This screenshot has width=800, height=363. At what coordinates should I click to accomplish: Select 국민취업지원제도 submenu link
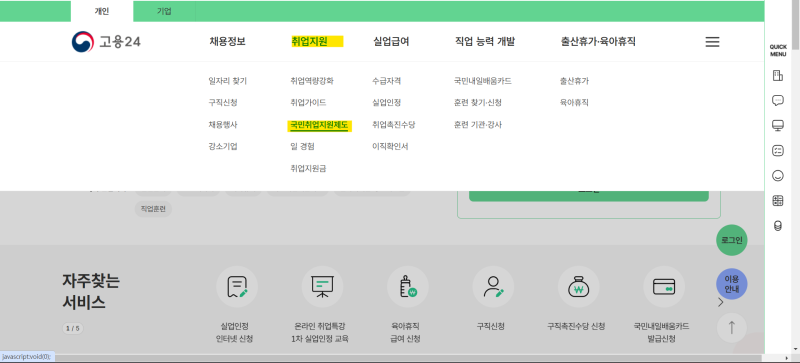[319, 125]
